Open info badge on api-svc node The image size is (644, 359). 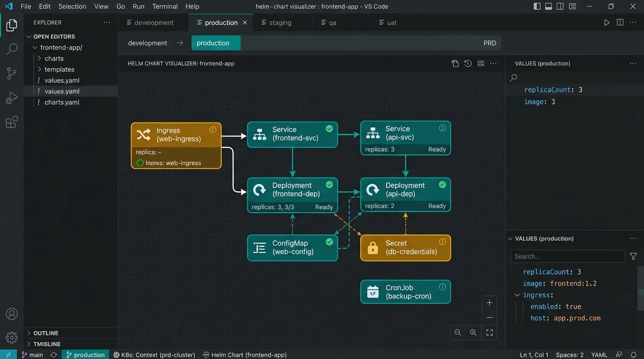pos(442,128)
